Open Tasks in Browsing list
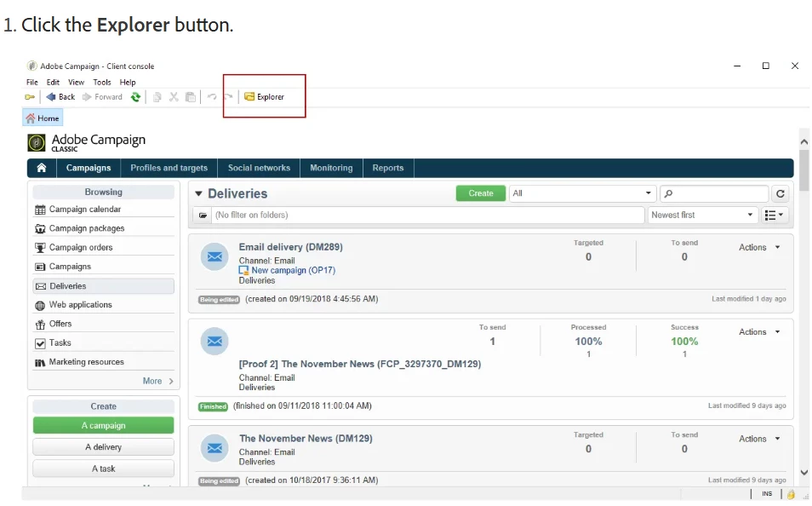 (104, 343)
